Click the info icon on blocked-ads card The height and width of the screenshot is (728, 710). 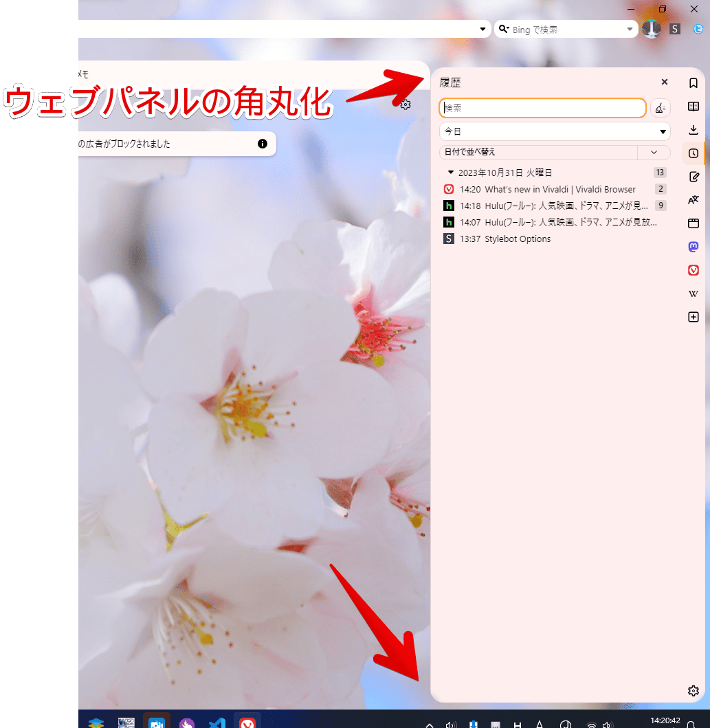pos(262,144)
